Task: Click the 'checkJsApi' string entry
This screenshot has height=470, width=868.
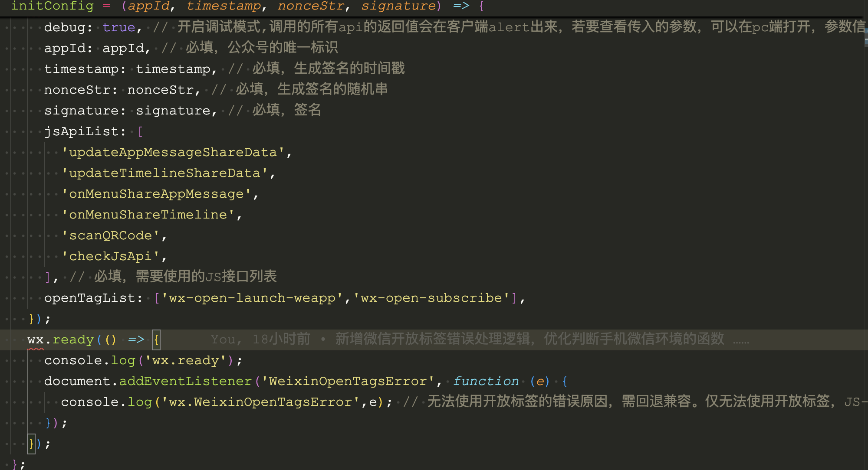Action: pos(110,257)
